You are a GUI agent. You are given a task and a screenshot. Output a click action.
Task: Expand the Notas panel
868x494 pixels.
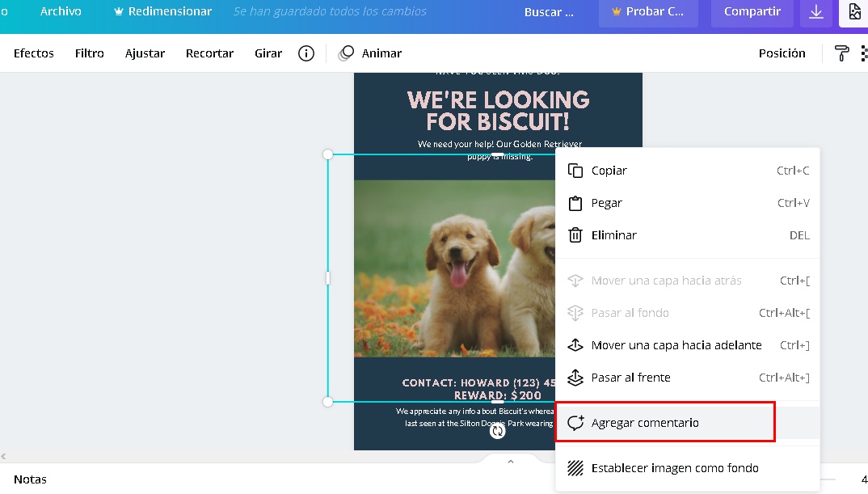coord(30,479)
